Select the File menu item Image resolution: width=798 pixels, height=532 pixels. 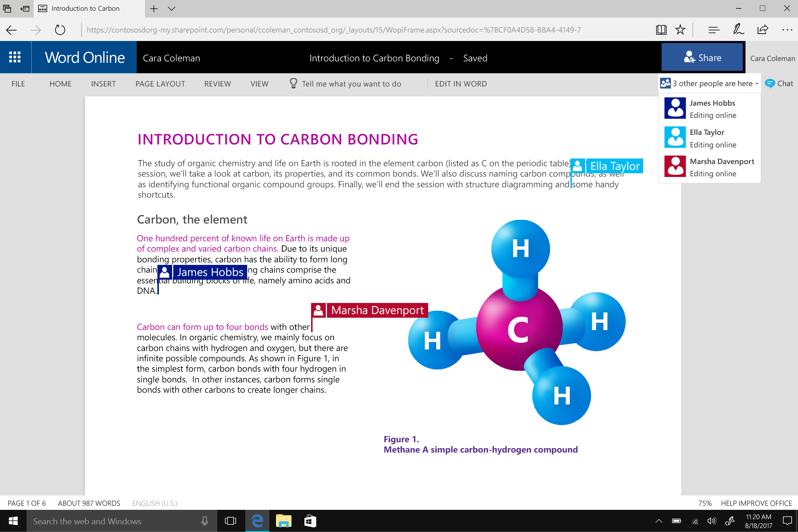click(17, 84)
